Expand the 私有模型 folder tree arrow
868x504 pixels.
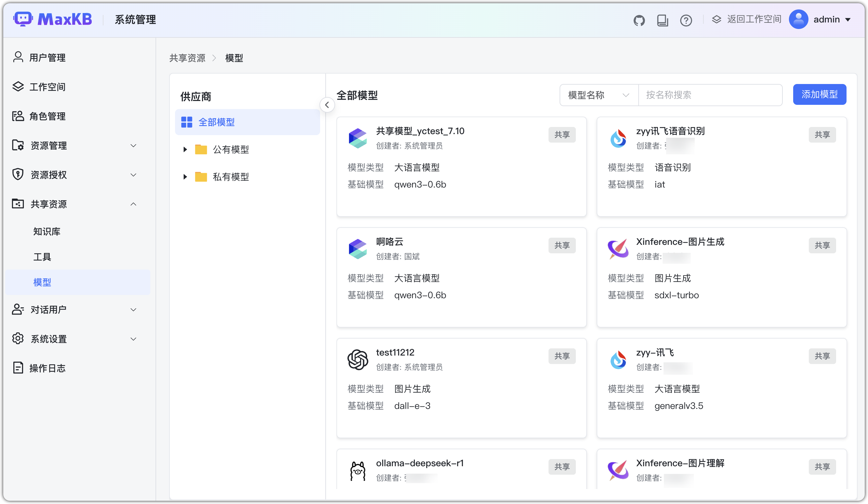click(185, 177)
